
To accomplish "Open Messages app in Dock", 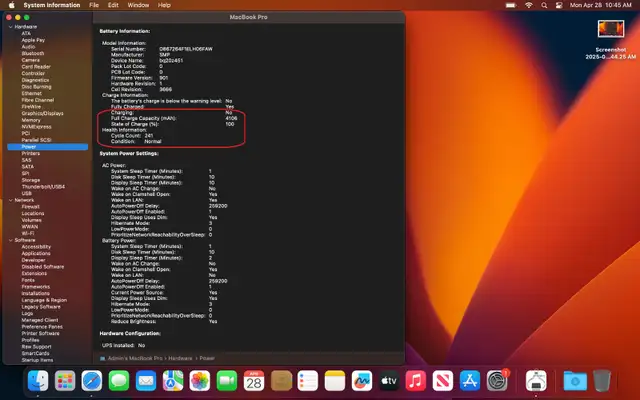I will click(119, 381).
